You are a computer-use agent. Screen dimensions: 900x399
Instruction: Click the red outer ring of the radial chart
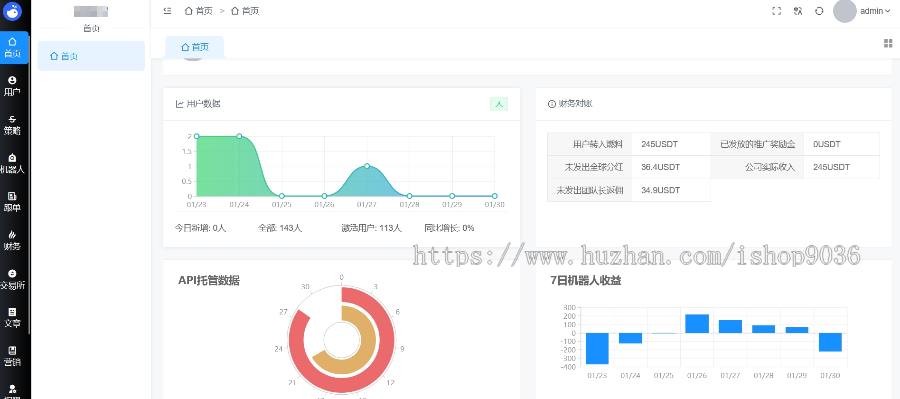click(x=387, y=340)
